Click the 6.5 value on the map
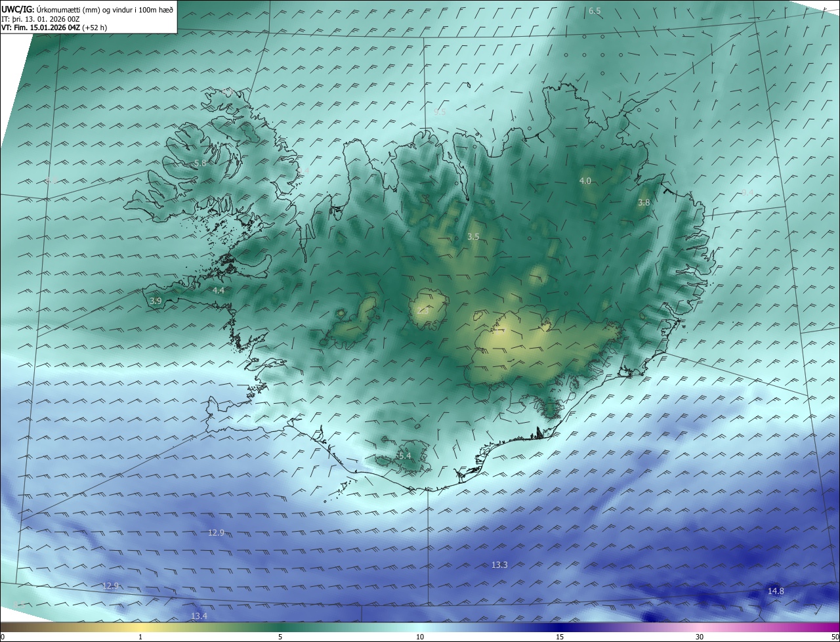Viewport: 840px width, 642px height. (595, 11)
